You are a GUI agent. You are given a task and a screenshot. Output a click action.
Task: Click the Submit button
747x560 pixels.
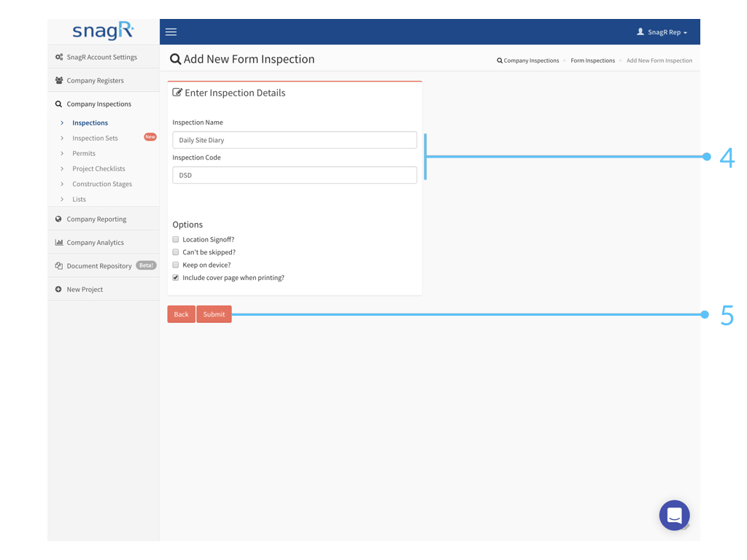tap(214, 314)
